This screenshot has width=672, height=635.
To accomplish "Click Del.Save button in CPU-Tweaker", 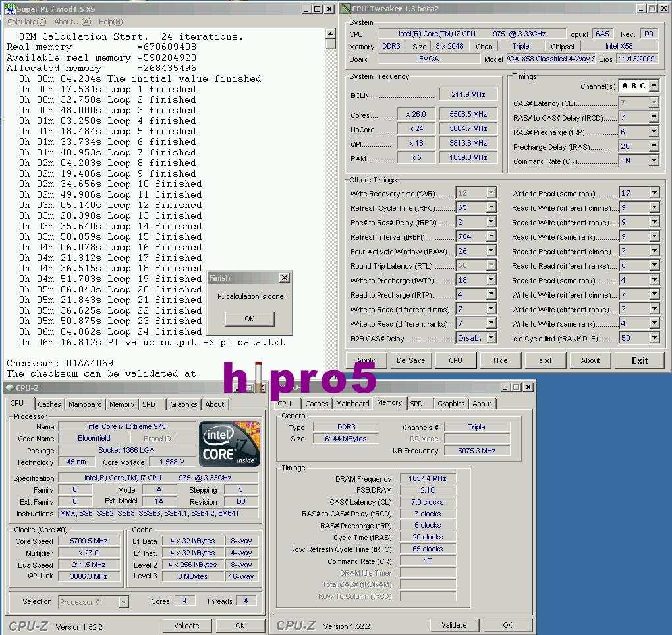I will pos(411,360).
